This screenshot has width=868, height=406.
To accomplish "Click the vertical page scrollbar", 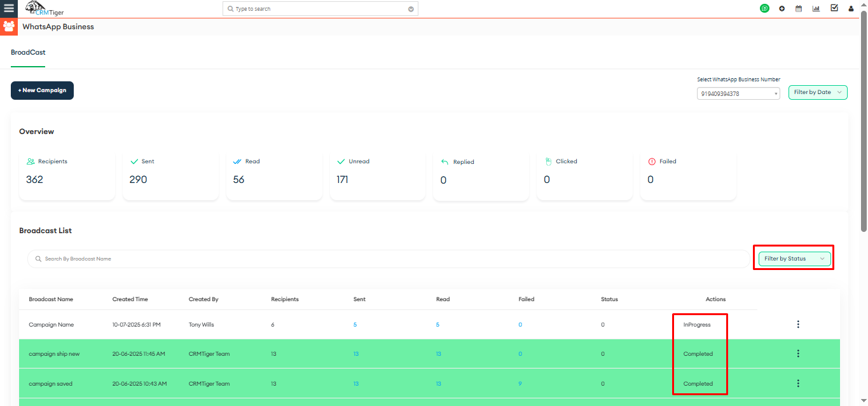I will 863,121.
